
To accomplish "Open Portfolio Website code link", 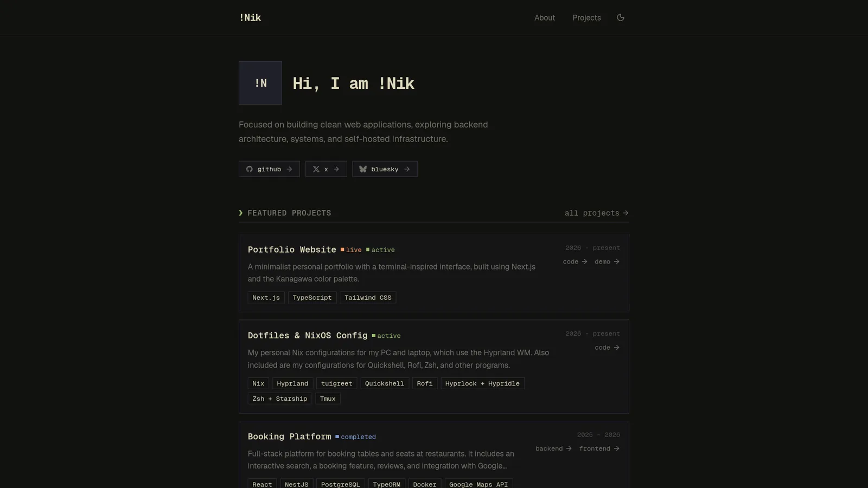I will [575, 262].
